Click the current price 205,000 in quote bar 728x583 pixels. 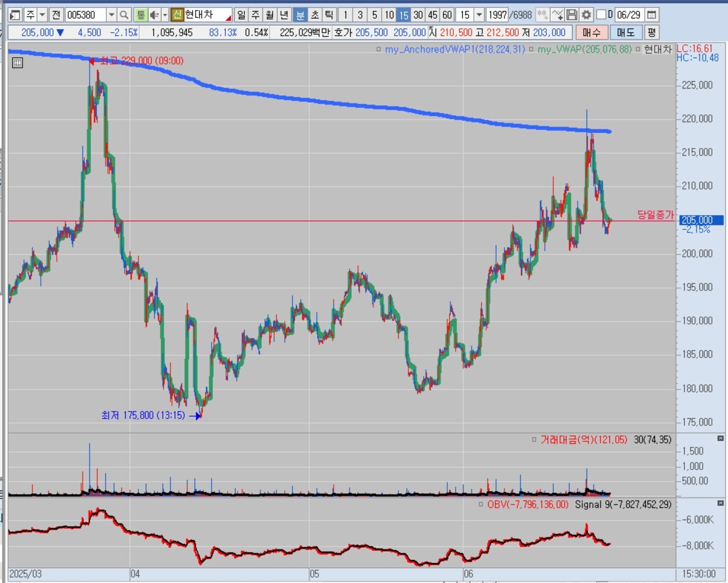pyautogui.click(x=38, y=33)
